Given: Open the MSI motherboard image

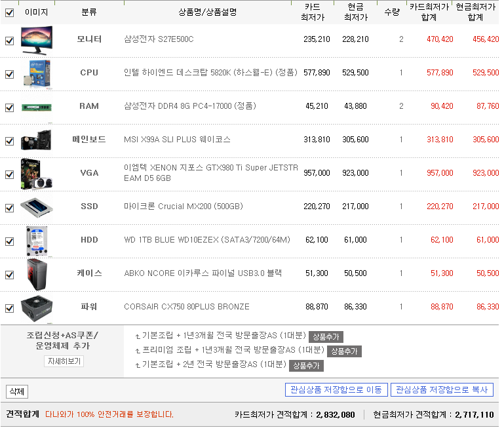Looking at the screenshot, I should point(37,140).
